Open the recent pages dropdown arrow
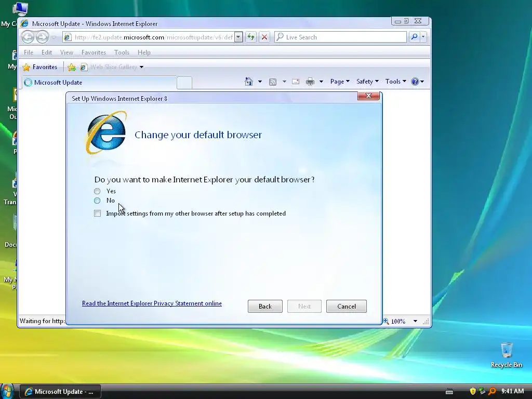The width and height of the screenshot is (532, 399). (54, 37)
